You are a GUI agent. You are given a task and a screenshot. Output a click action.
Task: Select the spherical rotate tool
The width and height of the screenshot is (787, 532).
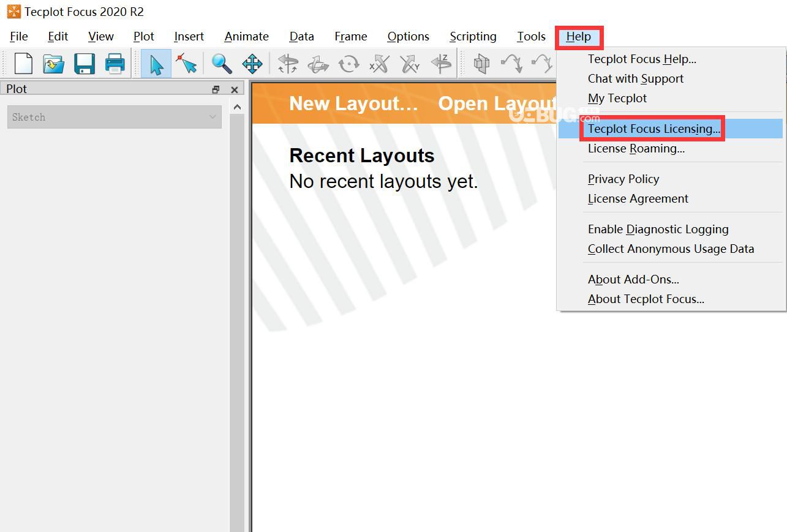[x=287, y=64]
